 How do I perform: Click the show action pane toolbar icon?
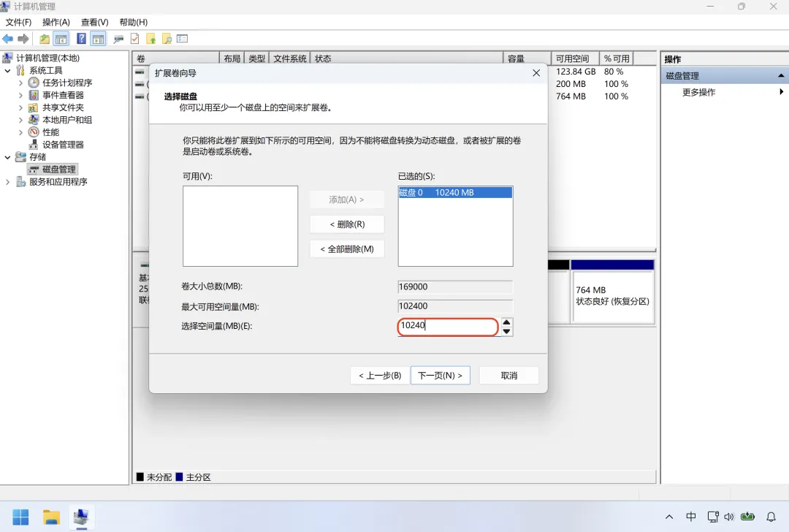(97, 39)
